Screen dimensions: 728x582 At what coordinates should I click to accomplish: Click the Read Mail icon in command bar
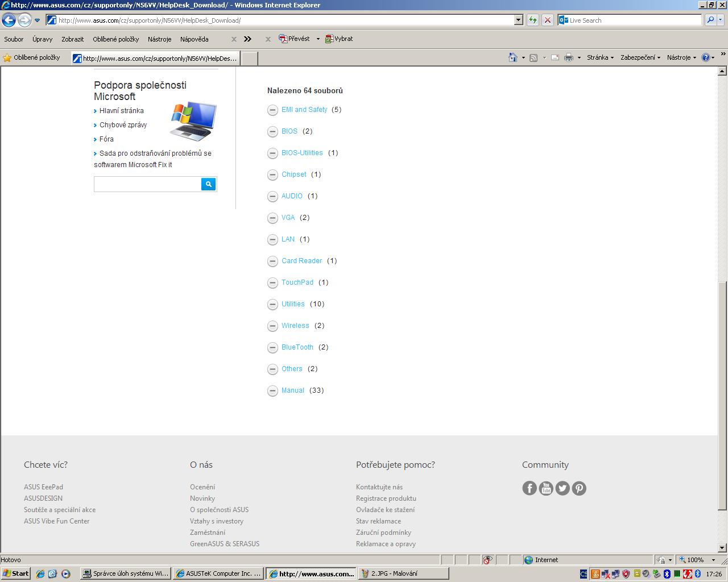(x=555, y=57)
